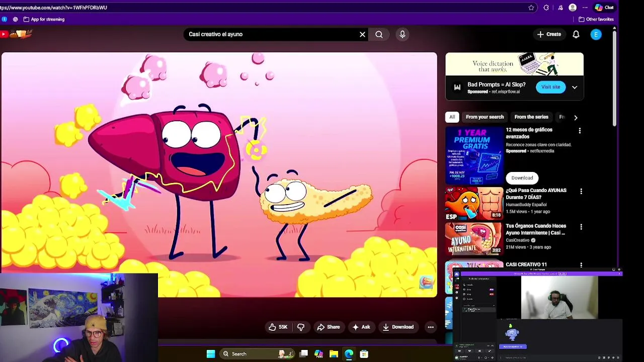The image size is (644, 362).
Task: Click Visit site on the wisprflow ad
Action: [x=550, y=87]
